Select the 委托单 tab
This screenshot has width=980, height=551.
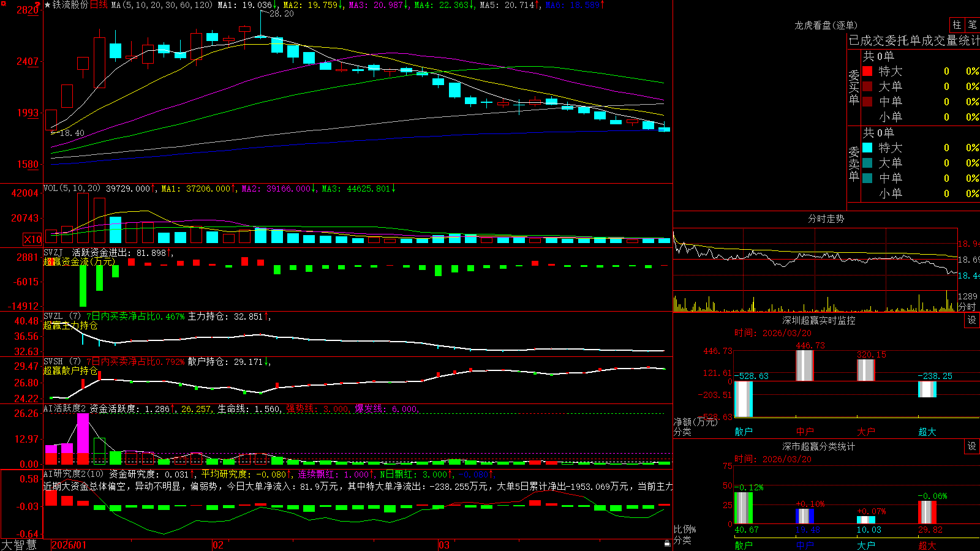coord(903,41)
